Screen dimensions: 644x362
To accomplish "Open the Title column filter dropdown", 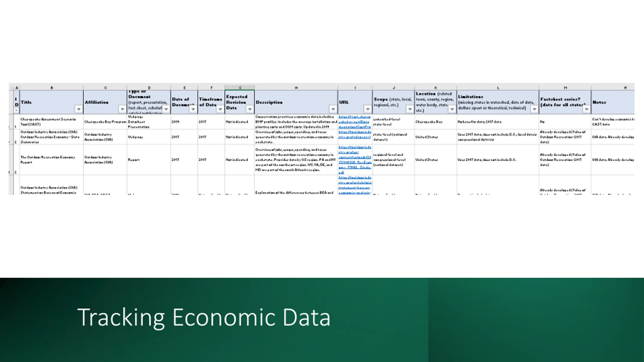I will point(79,109).
